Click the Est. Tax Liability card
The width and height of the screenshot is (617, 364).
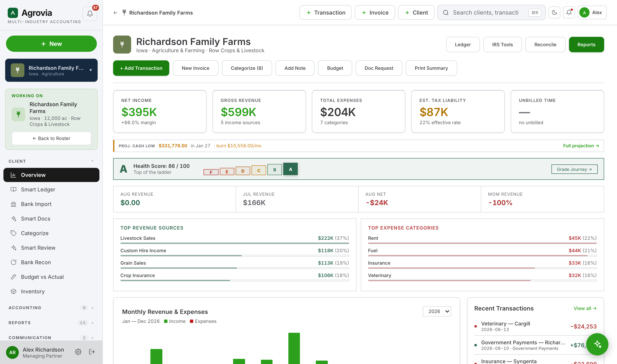[458, 111]
